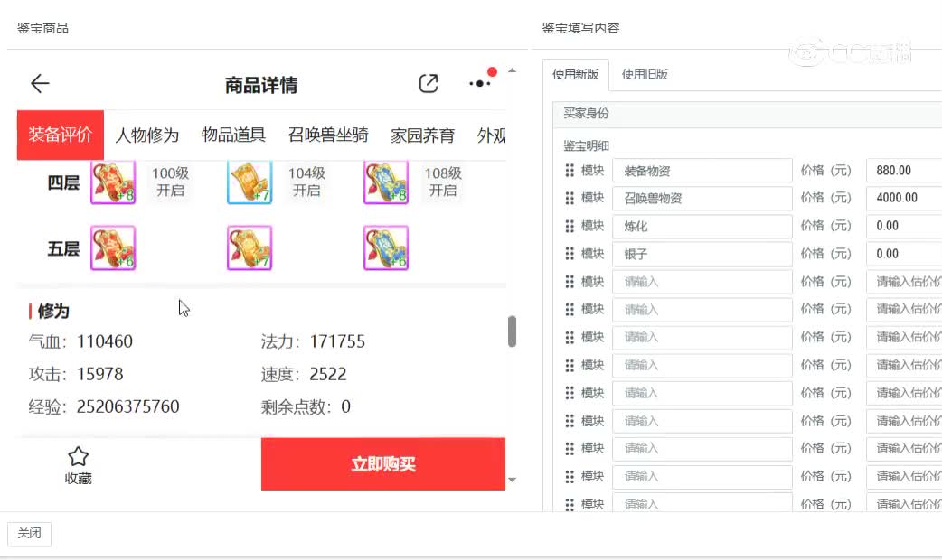This screenshot has height=560, width=942.
Task: Switch to the 人物修为 tab
Action: 147,135
